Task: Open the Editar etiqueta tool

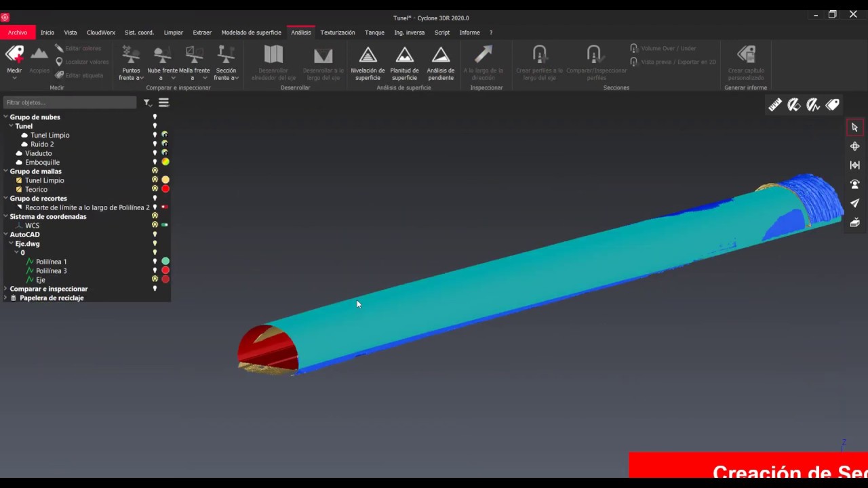Action: pyautogui.click(x=79, y=75)
